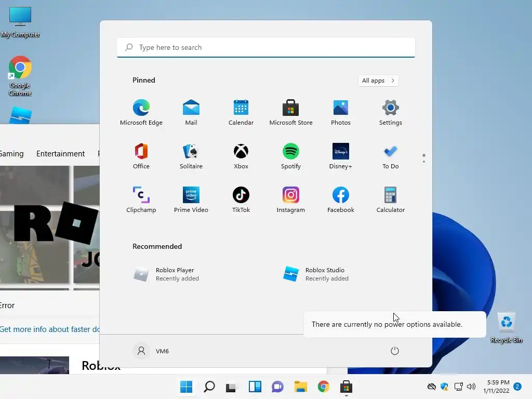Focus the Type here to search box
Image resolution: width=532 pixels, height=399 pixels.
point(266,47)
